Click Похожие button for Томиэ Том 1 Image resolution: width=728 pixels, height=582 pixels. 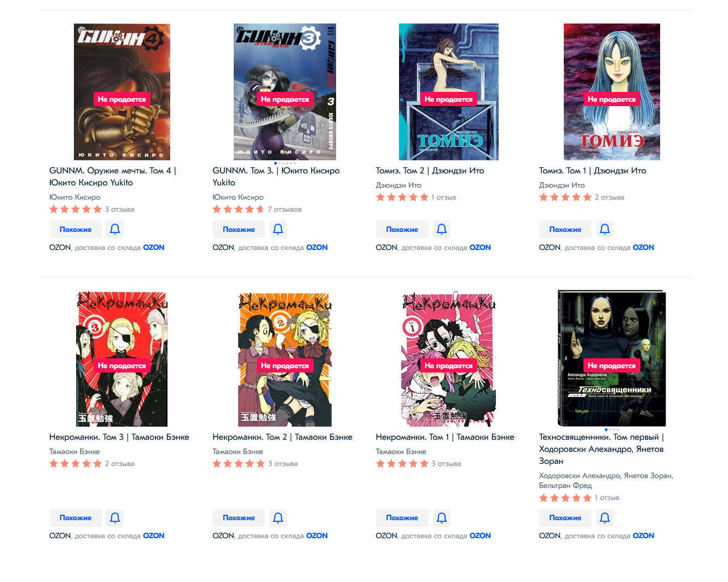coord(565,229)
